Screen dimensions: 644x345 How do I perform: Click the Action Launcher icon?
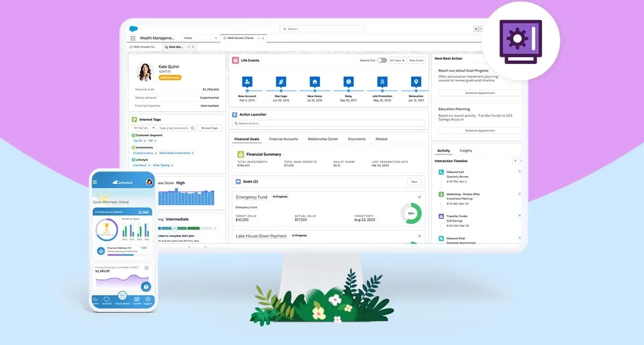235,114
